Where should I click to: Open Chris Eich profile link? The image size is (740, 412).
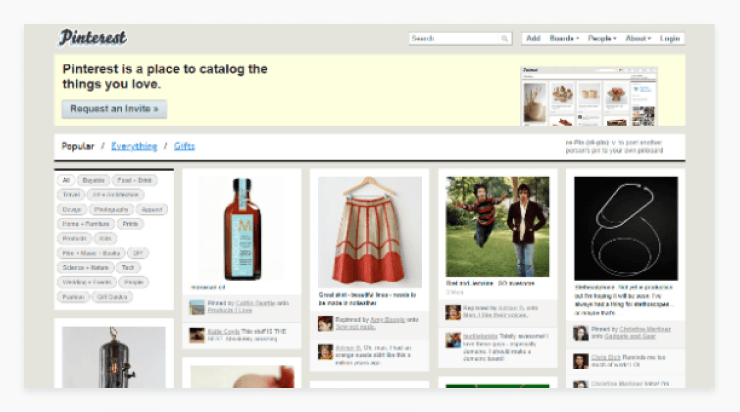(606, 357)
